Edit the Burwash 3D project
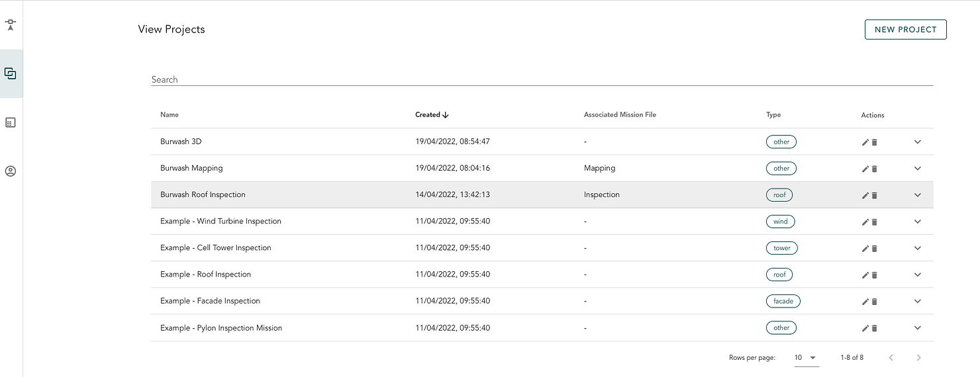980x377 pixels. point(865,142)
